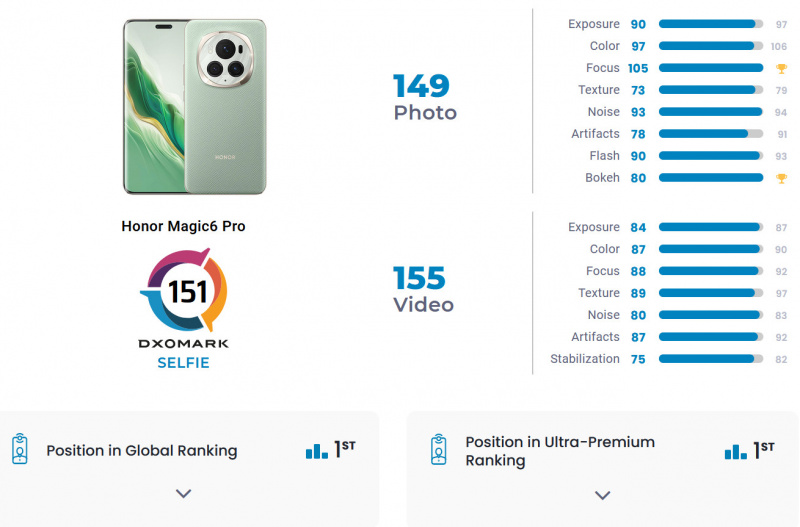Select the Position in Global Ranking title

[x=142, y=450]
